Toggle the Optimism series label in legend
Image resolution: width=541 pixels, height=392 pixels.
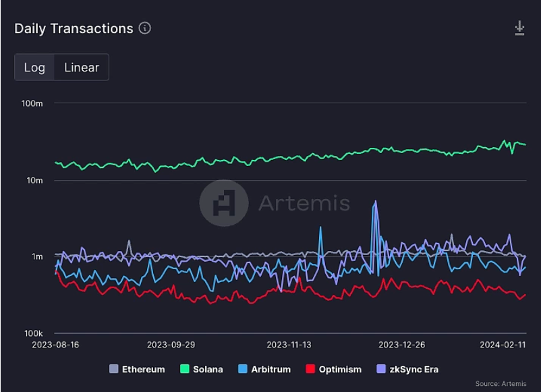pyautogui.click(x=340, y=369)
